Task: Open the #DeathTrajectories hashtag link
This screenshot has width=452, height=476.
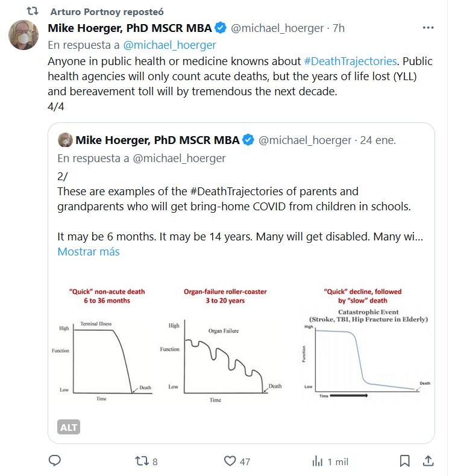Action: point(350,61)
